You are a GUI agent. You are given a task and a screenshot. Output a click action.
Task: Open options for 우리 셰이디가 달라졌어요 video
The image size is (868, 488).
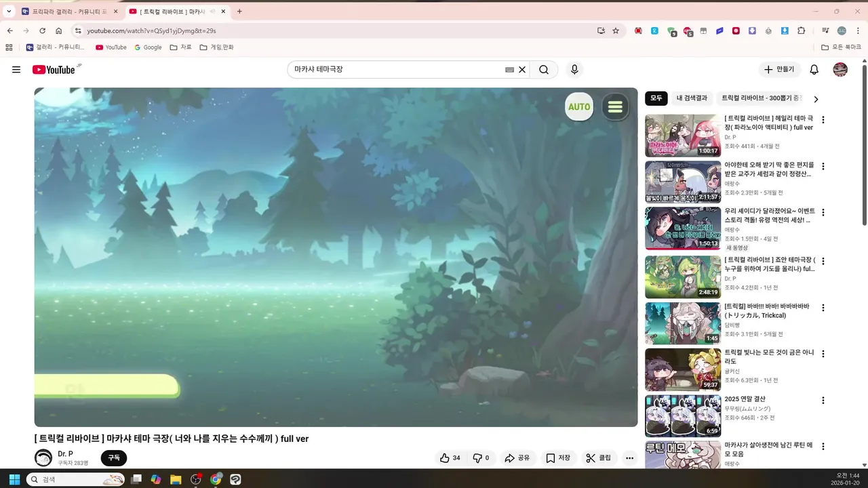tap(823, 213)
